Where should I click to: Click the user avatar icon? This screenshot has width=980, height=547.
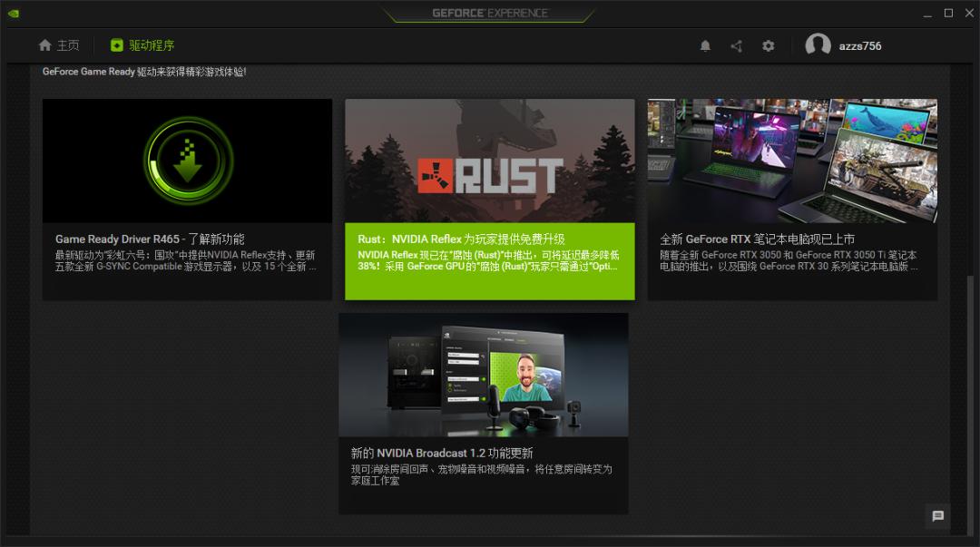[818, 45]
